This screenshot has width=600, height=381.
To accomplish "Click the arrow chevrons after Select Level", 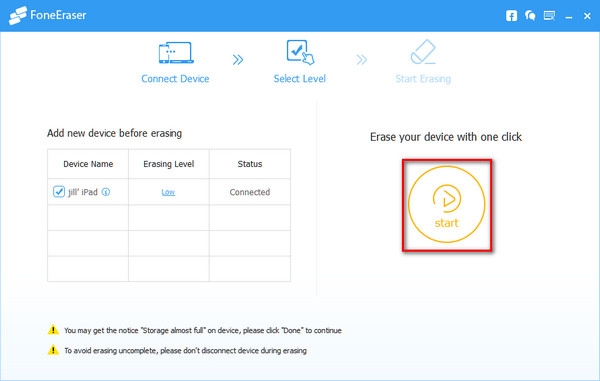I will point(362,60).
